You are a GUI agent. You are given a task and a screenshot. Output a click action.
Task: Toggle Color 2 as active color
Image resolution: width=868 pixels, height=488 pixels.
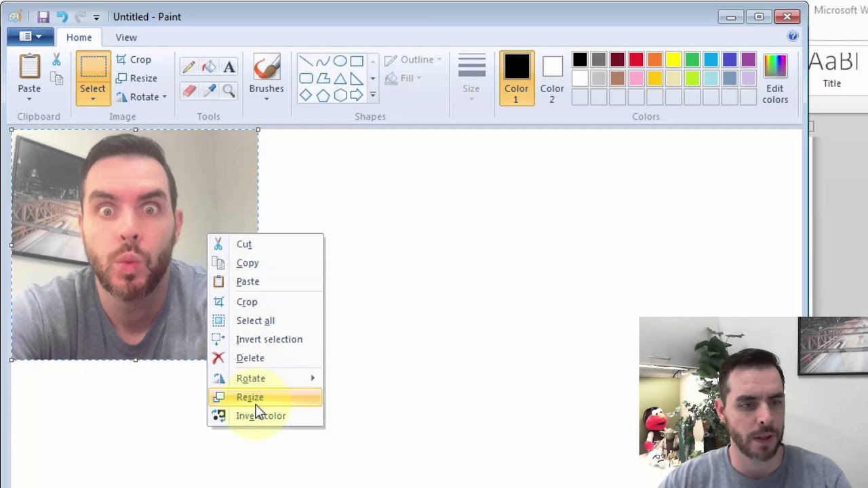(552, 78)
